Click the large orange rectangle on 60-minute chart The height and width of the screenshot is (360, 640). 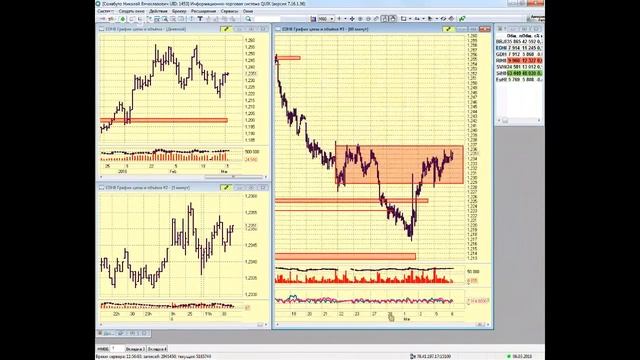pos(399,164)
